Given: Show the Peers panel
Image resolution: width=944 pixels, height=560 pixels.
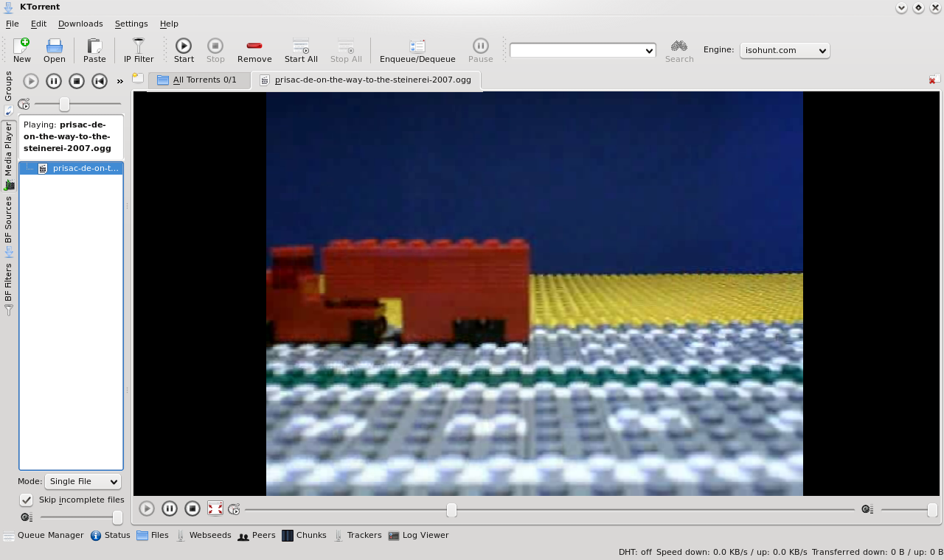Looking at the screenshot, I should pyautogui.click(x=257, y=536).
